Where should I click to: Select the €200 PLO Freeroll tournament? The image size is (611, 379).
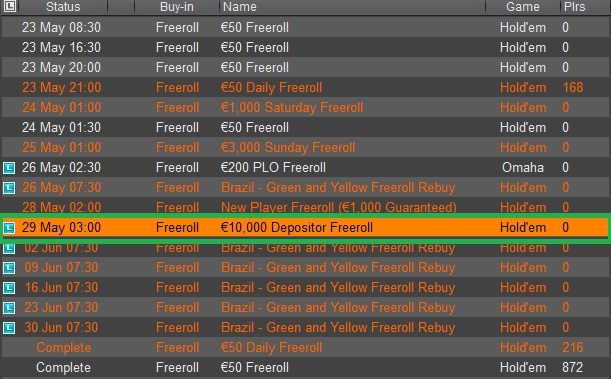[306, 167]
